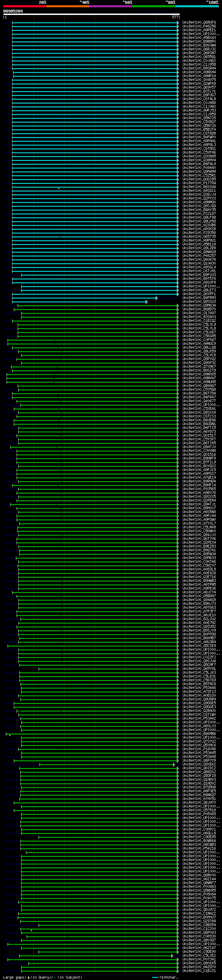Select hit label UniRef100_A9PEE1
This screenshot has width=222, height=980.
(x=199, y=30)
